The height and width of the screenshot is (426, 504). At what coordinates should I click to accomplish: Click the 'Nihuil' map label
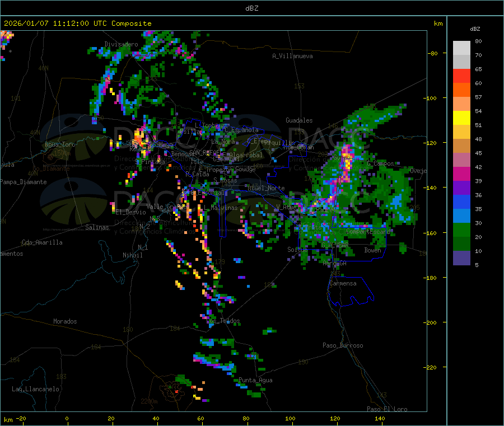coord(133,255)
